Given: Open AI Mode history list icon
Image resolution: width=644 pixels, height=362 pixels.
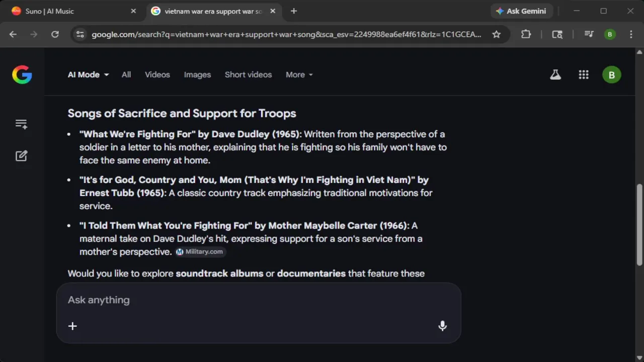Looking at the screenshot, I should coord(21,124).
